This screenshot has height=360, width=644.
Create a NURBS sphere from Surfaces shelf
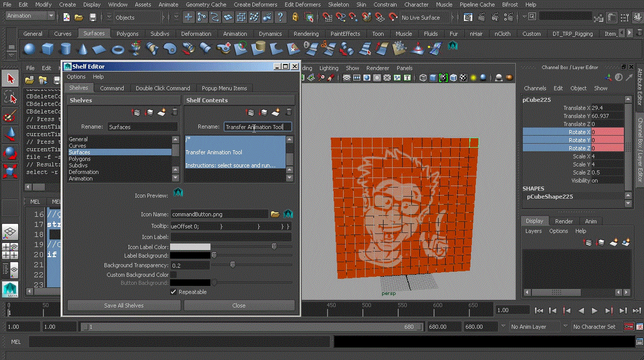point(29,49)
